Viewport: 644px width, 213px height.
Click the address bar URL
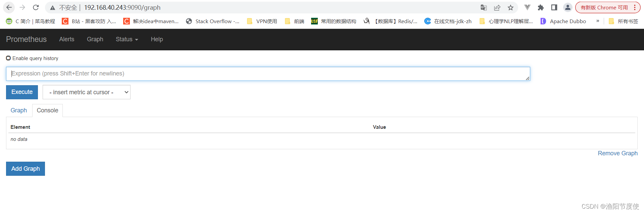122,7
